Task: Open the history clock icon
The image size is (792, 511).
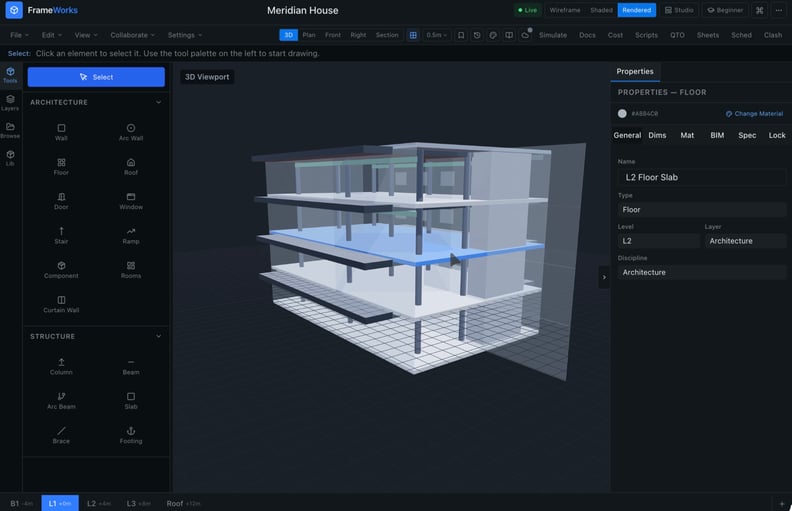Action: click(x=477, y=35)
